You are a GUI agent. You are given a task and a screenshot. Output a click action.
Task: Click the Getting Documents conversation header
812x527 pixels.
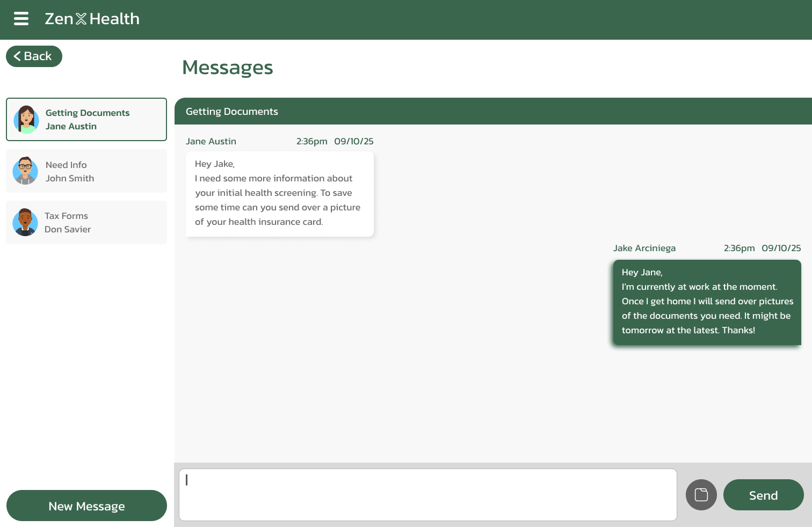coord(232,111)
